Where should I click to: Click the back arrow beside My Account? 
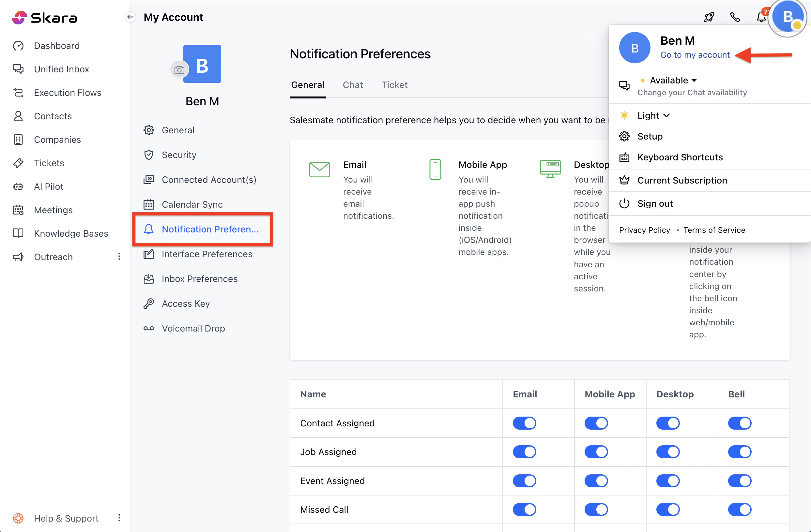coord(130,17)
